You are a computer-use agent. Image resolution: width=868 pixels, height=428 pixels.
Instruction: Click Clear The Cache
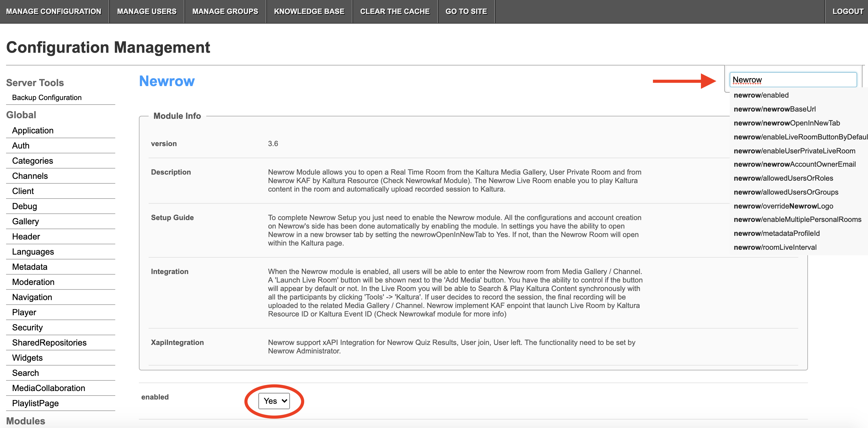click(x=395, y=12)
